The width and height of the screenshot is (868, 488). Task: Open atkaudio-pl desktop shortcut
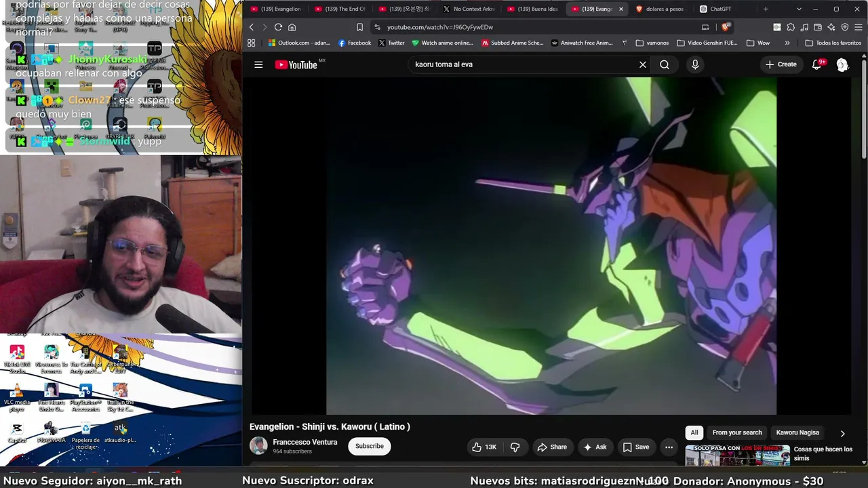click(x=120, y=433)
